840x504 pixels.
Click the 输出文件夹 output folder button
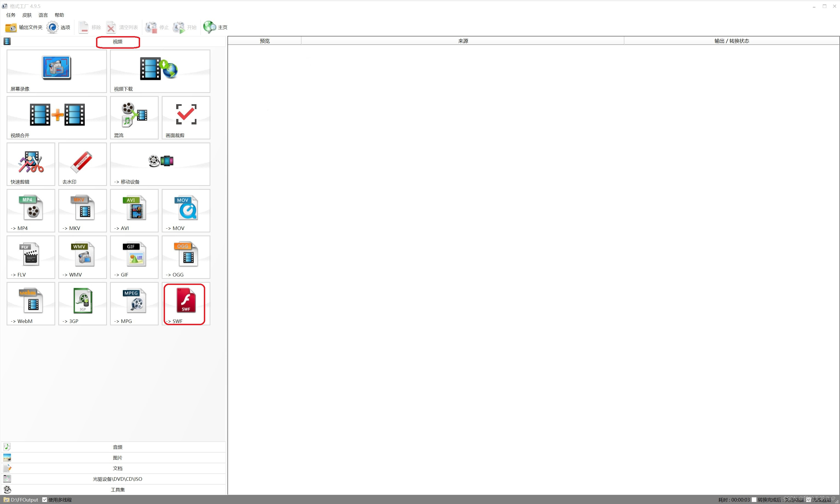coord(24,27)
